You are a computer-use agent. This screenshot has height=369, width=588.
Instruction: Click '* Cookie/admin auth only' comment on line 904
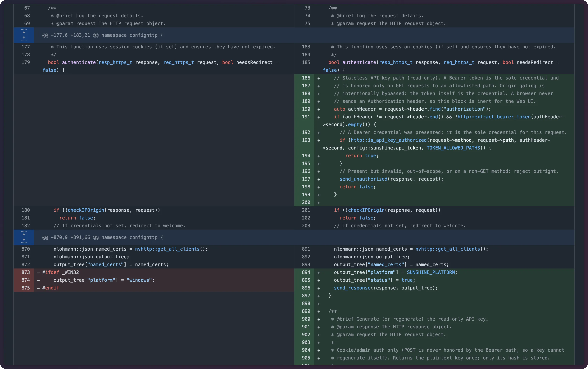[x=448, y=350]
